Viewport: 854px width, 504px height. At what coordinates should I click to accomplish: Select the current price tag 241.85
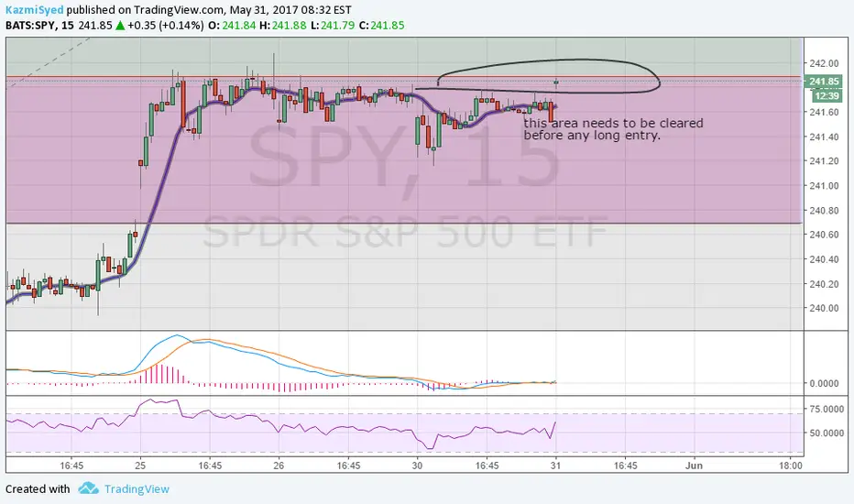click(824, 82)
